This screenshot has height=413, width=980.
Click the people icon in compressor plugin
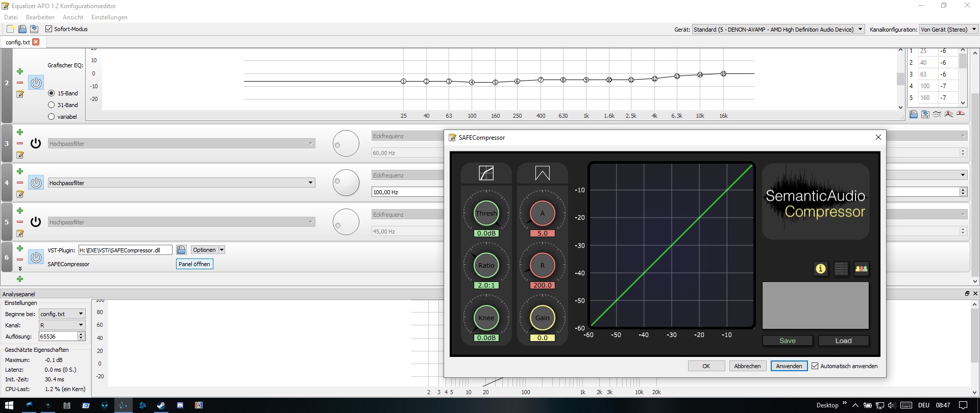[862, 269]
